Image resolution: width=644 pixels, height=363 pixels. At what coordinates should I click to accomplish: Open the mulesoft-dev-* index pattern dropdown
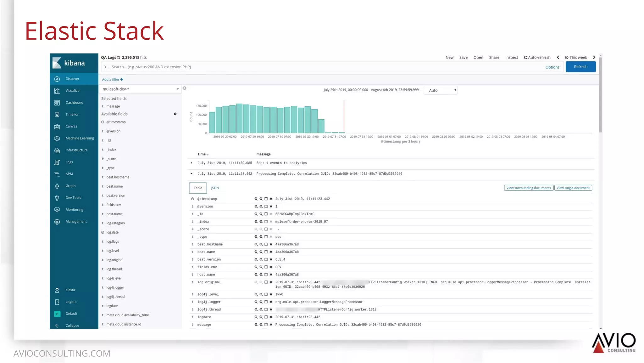click(x=140, y=89)
